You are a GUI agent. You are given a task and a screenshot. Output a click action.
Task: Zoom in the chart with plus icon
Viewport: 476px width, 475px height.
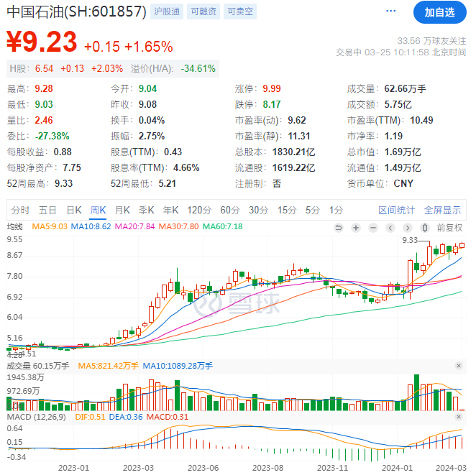pyautogui.click(x=356, y=228)
